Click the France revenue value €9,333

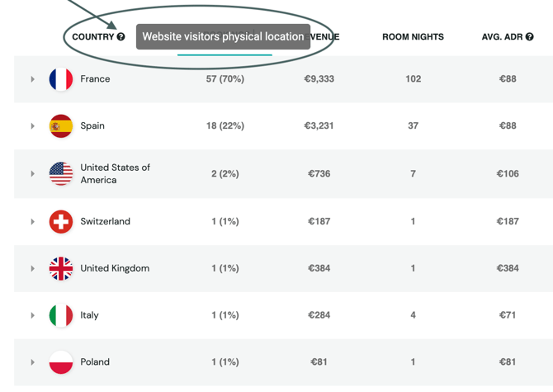[319, 79]
